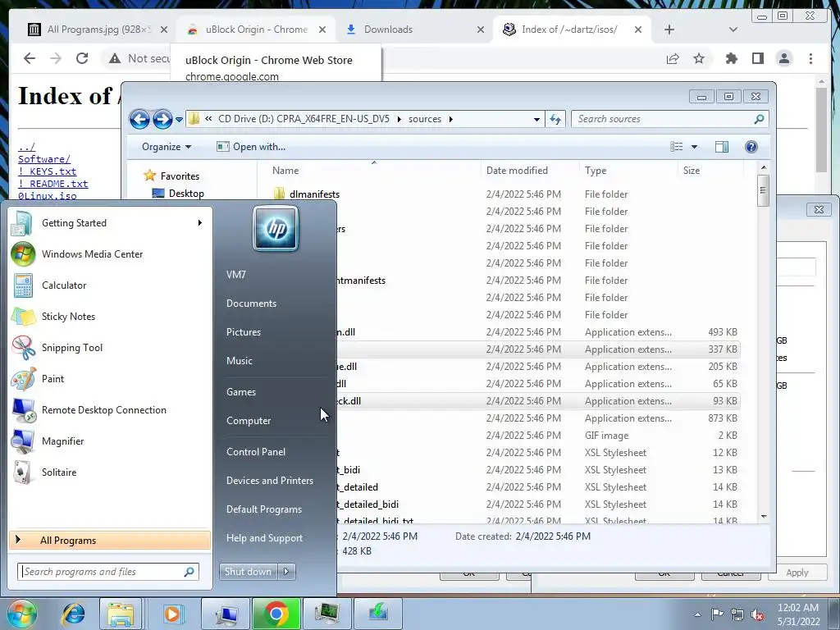Click the muted volume tray icon
This screenshot has height=630, width=840.
[757, 614]
